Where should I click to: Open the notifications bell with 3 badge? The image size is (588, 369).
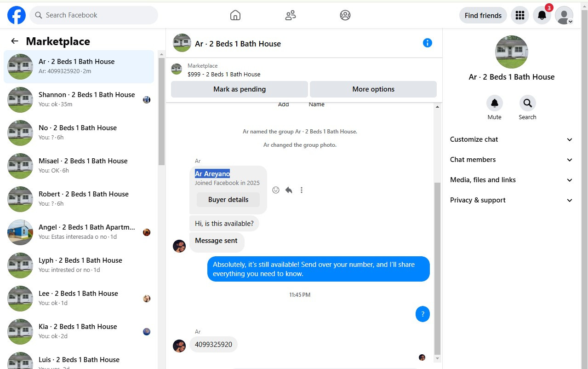click(x=542, y=15)
